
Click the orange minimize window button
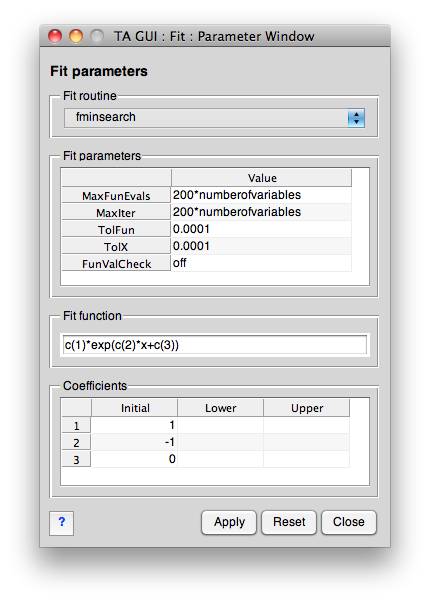click(x=76, y=36)
